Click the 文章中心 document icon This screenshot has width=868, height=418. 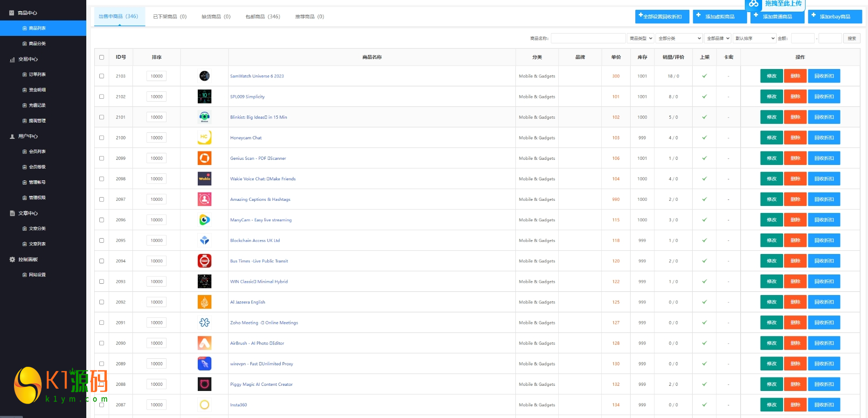(12, 213)
